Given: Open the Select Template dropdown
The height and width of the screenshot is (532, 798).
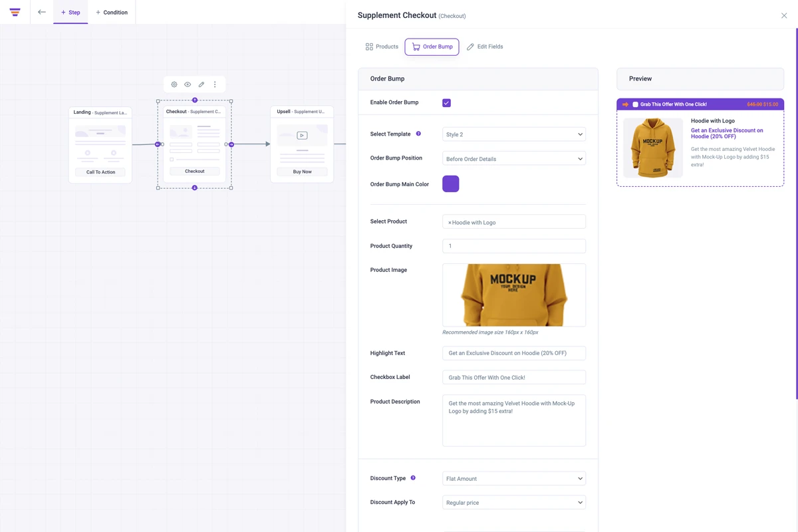Looking at the screenshot, I should [513, 134].
